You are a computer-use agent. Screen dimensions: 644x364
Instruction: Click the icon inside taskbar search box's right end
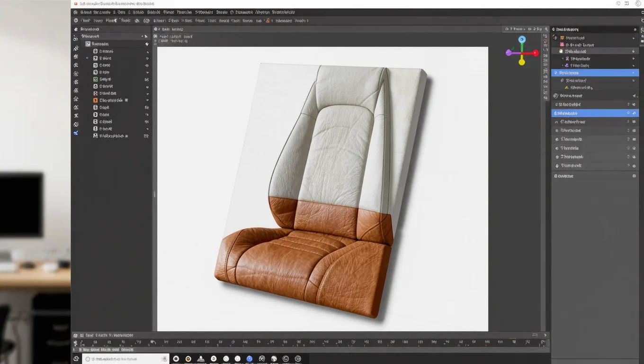(164, 359)
